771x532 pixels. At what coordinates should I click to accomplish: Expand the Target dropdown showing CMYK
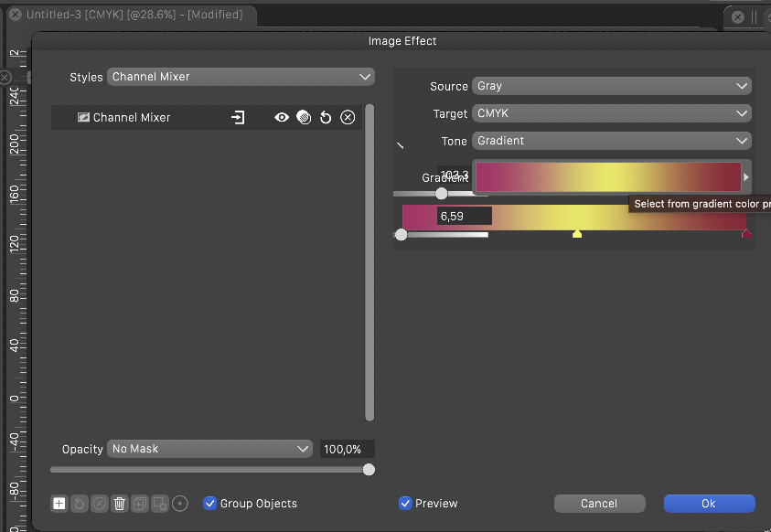(x=612, y=113)
